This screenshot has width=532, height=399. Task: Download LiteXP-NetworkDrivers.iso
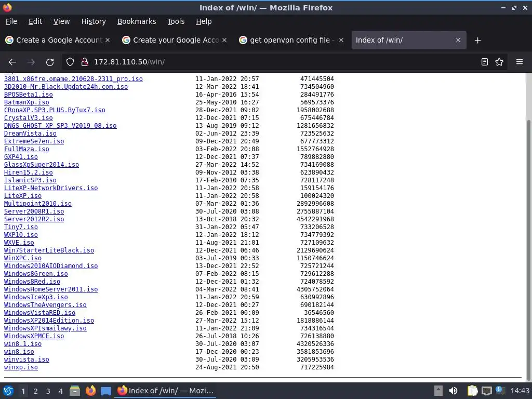51,188
